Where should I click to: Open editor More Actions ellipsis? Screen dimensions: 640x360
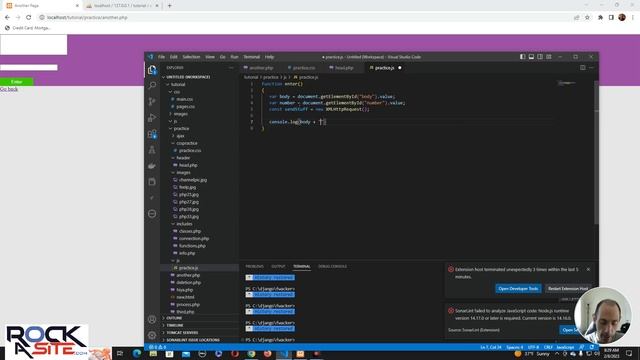tap(591, 68)
